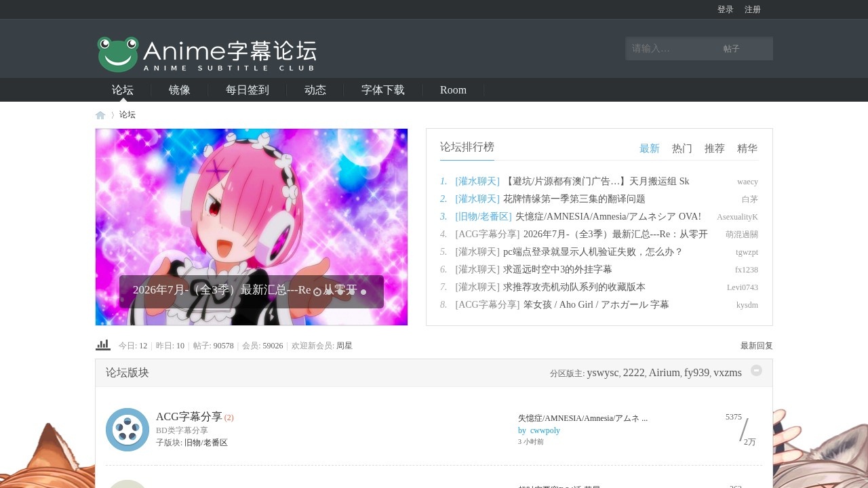This screenshot has height=488, width=868.
Task: Switch ranking list to 精华 tab
Action: click(x=747, y=148)
